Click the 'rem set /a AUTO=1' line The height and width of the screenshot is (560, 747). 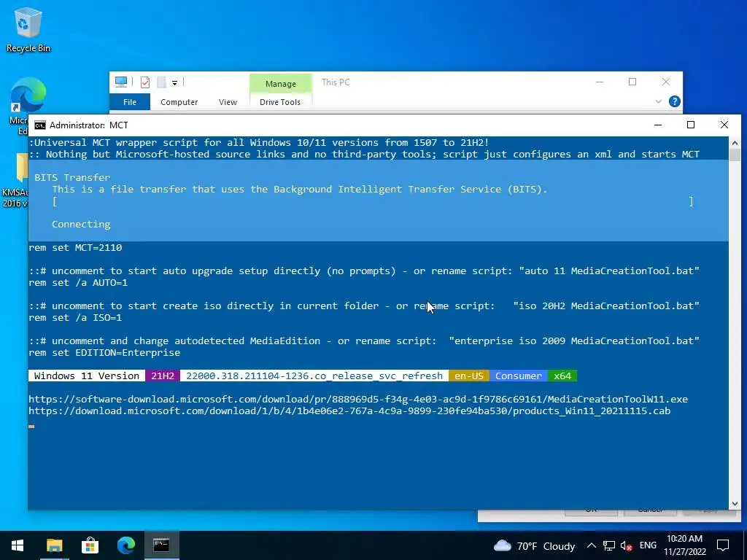(78, 283)
